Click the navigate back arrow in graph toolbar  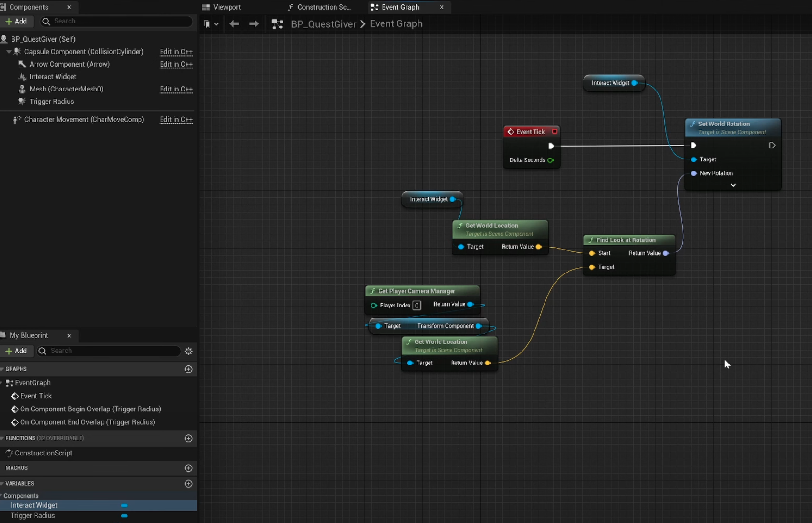pyautogui.click(x=234, y=24)
